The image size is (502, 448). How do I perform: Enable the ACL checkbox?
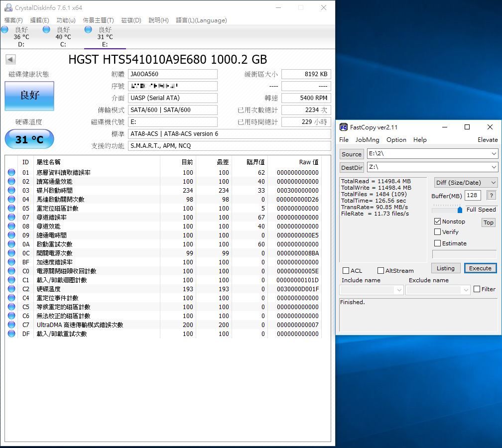346,271
